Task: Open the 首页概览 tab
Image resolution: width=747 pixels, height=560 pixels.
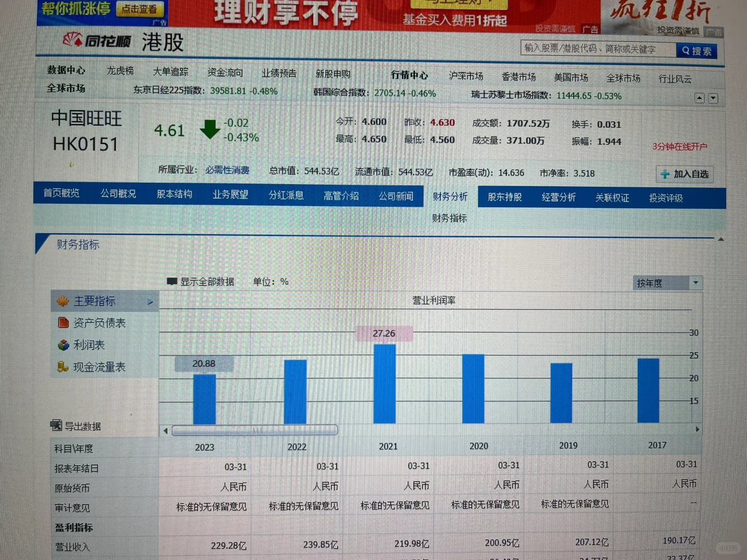Action: pos(61,193)
